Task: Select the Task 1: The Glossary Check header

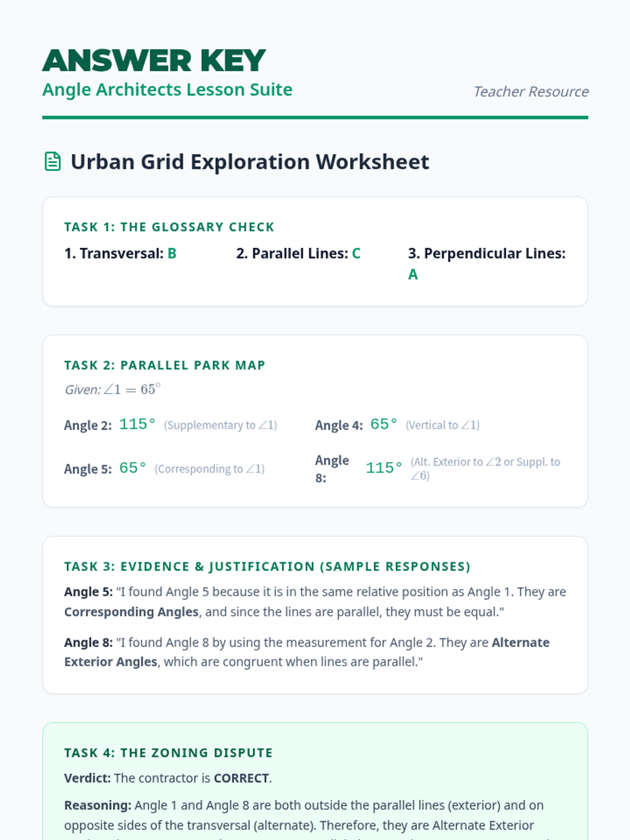Action: coord(169,227)
